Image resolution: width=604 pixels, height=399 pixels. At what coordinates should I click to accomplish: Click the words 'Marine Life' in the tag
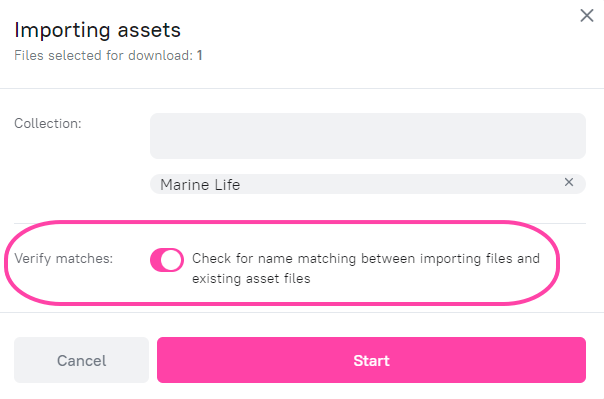(200, 185)
